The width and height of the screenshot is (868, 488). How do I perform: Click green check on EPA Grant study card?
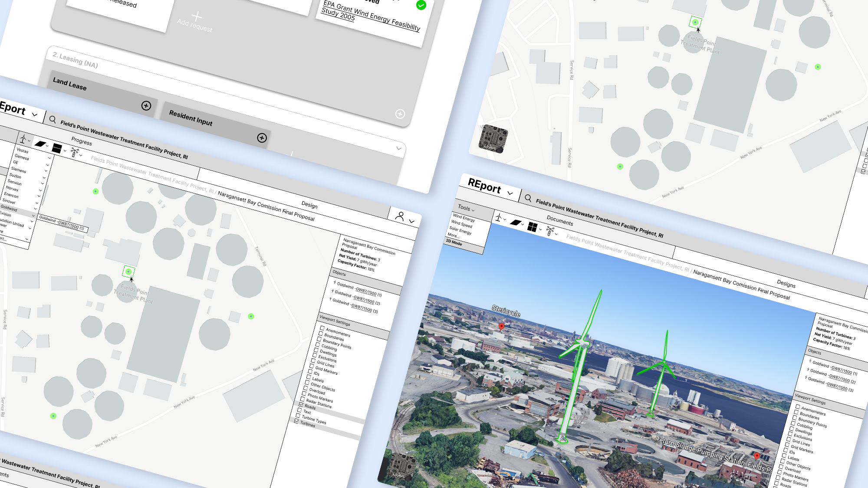pos(421,5)
